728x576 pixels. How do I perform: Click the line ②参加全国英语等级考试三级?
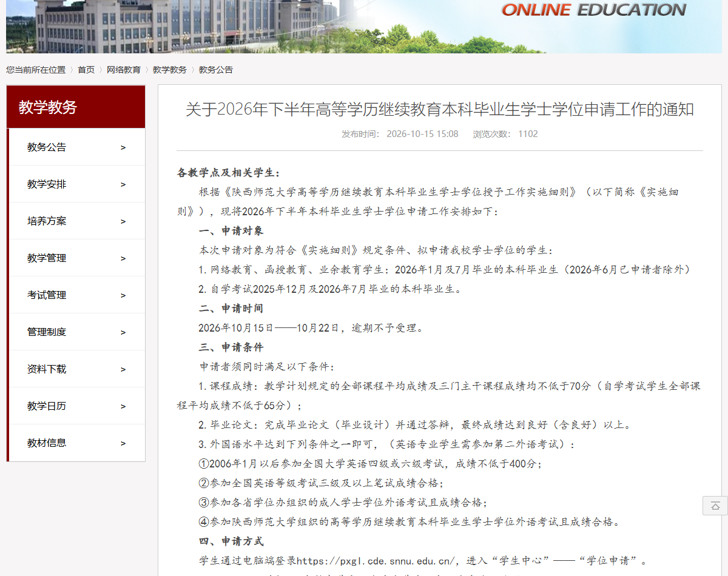tap(321, 483)
